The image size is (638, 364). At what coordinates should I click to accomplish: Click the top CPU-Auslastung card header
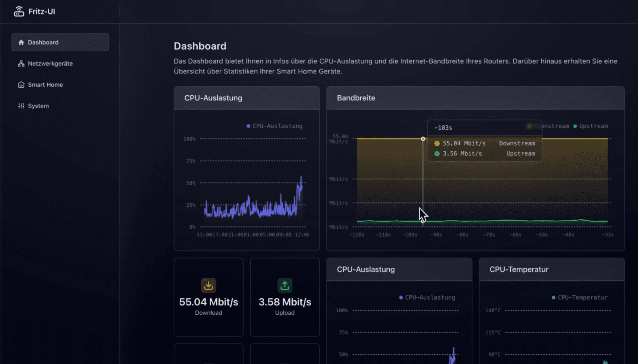click(x=247, y=98)
